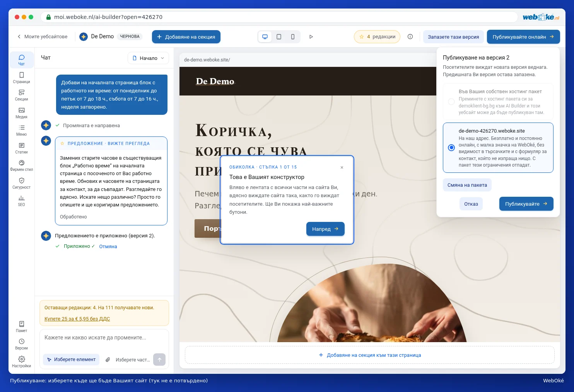Select own hosting package radio option
The image size is (574, 392).
pyautogui.click(x=451, y=102)
